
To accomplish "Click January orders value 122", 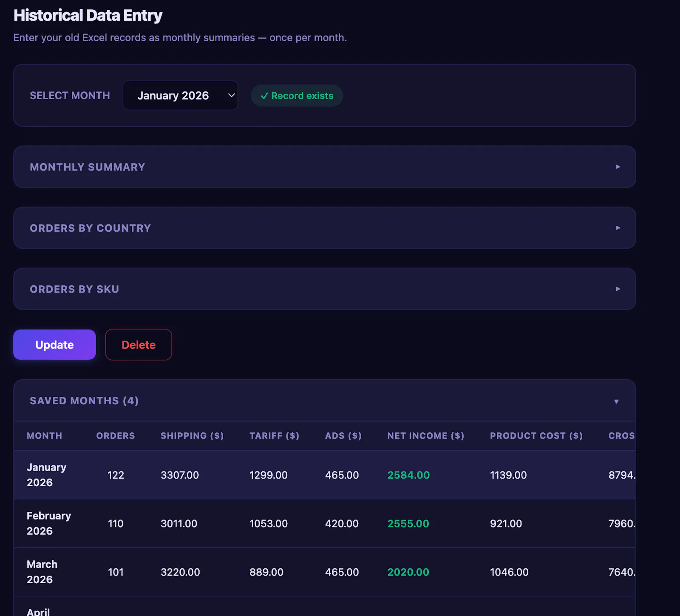I will click(116, 475).
